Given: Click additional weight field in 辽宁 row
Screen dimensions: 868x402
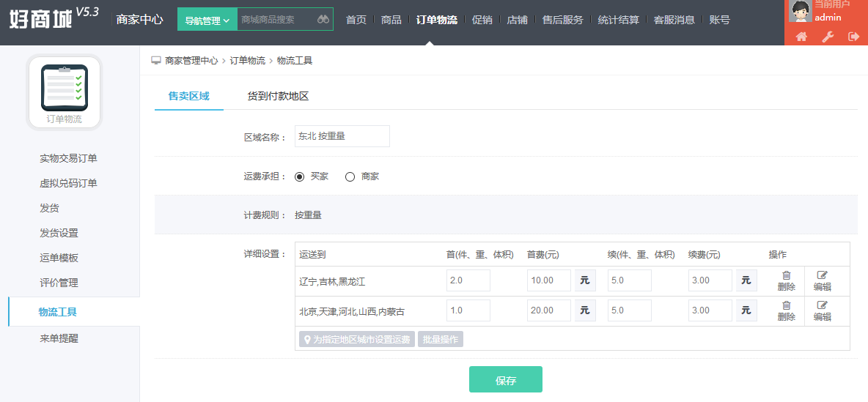Looking at the screenshot, I should click(x=630, y=280).
